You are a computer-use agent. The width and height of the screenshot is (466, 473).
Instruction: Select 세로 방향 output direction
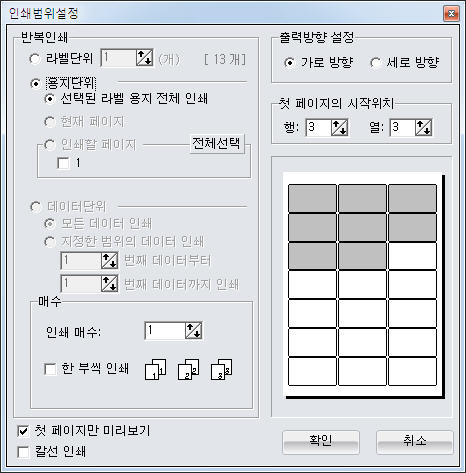(x=375, y=63)
